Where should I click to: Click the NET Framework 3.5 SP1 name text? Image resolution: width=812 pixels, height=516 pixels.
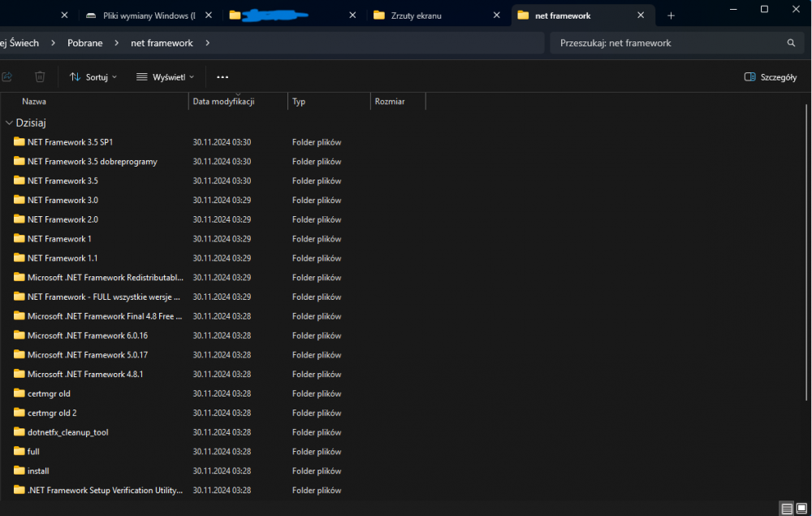70,142
